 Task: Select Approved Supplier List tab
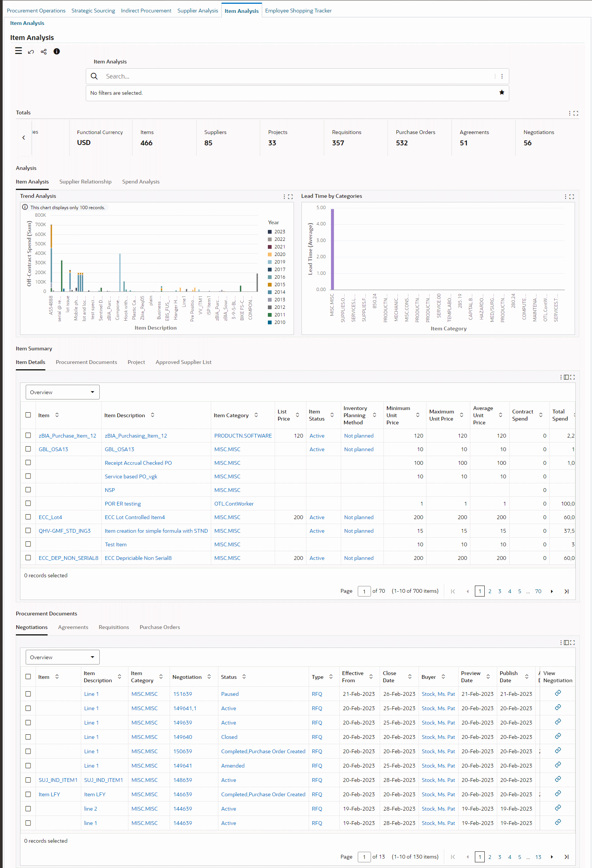coord(183,362)
